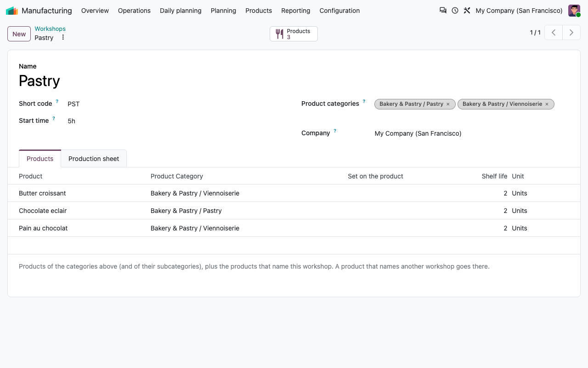Screen dimensions: 588x368
Task: Open the activities clock icon
Action: [x=455, y=10]
